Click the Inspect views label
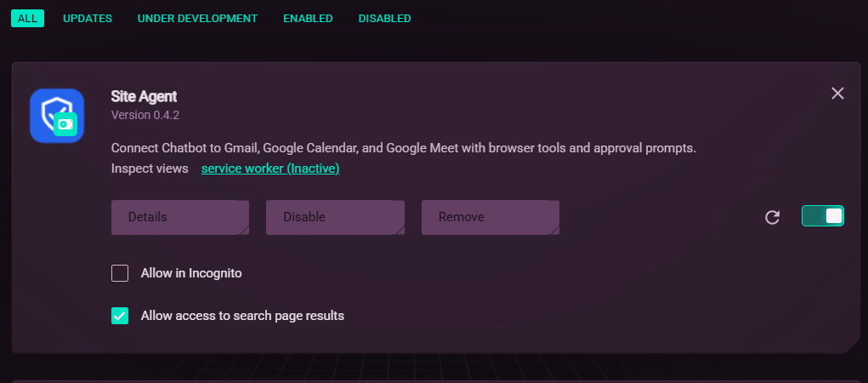The width and height of the screenshot is (868, 383). pos(150,169)
